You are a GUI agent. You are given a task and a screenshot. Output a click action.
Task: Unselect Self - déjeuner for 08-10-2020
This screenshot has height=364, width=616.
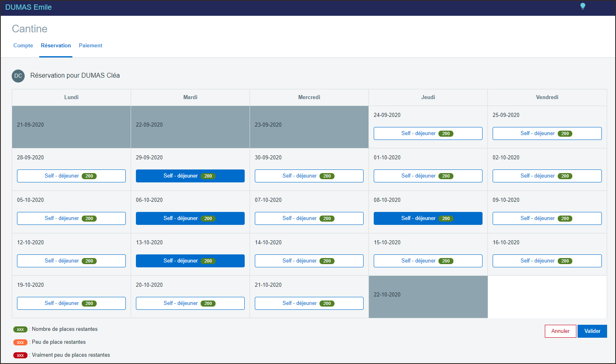pyautogui.click(x=428, y=218)
